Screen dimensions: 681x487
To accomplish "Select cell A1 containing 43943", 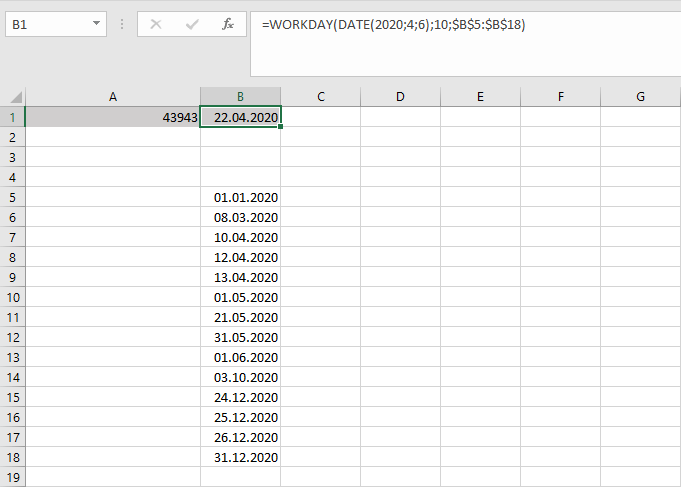I will pos(112,117).
